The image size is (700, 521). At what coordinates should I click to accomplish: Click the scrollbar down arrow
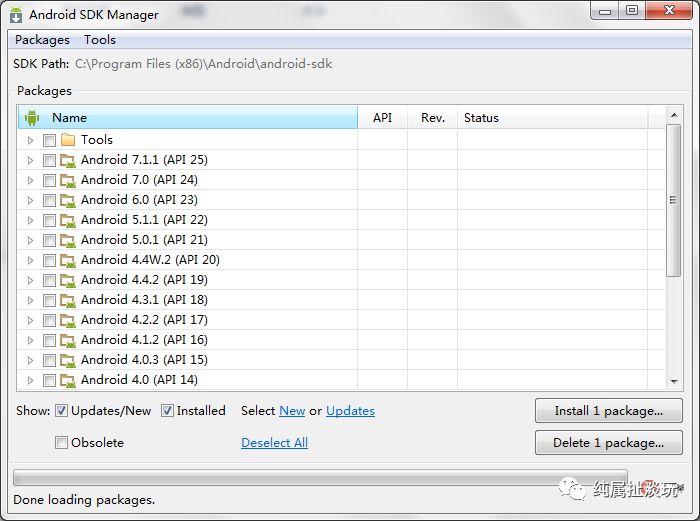[674, 381]
